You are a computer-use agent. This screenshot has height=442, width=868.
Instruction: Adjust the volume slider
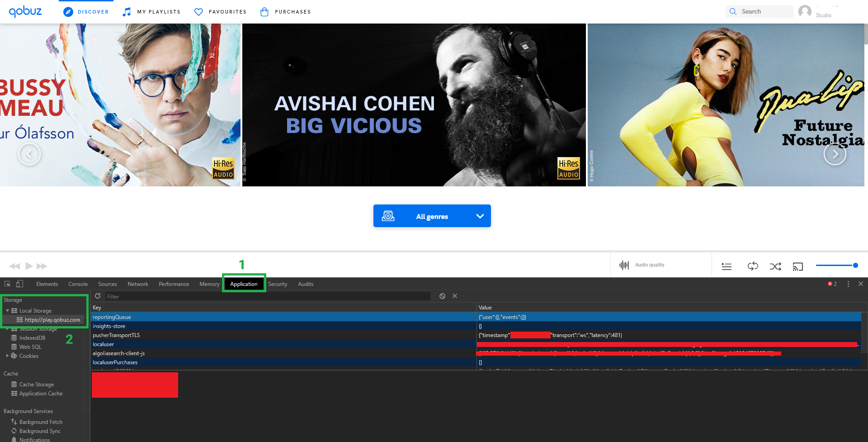click(836, 266)
